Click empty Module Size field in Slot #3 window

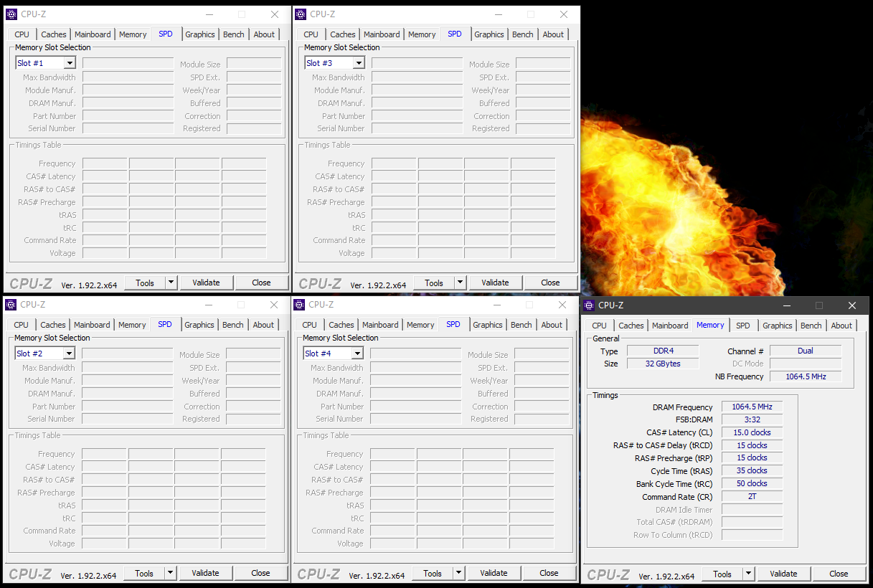coord(543,64)
